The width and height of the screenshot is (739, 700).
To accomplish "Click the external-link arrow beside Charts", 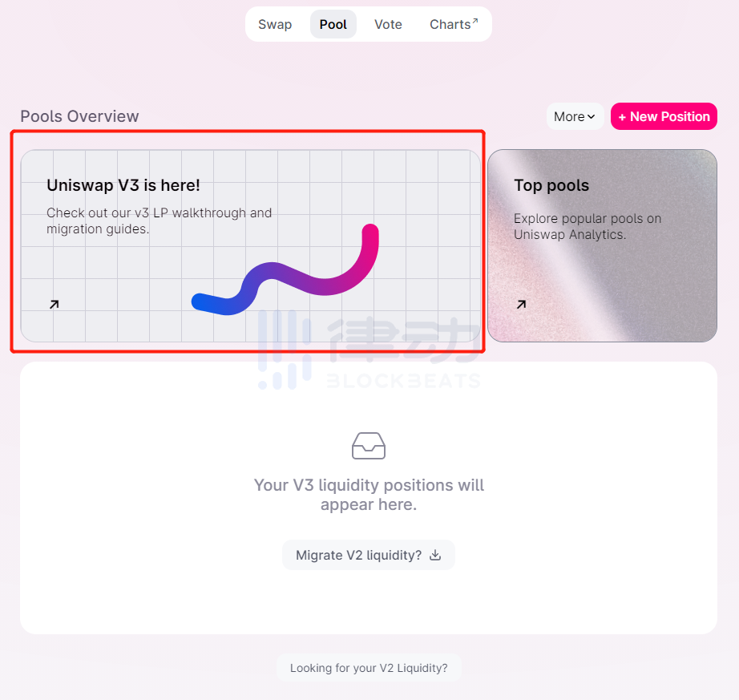I will (x=475, y=21).
